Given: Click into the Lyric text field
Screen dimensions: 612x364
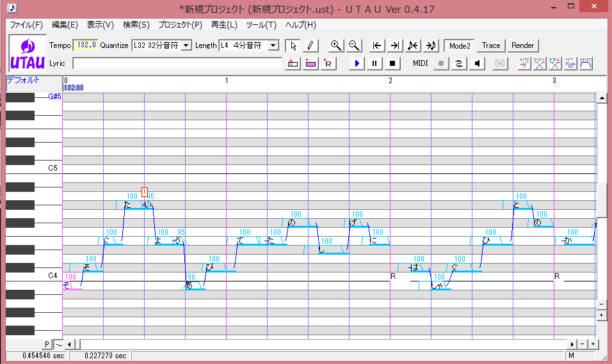Looking at the screenshot, I should (x=177, y=63).
